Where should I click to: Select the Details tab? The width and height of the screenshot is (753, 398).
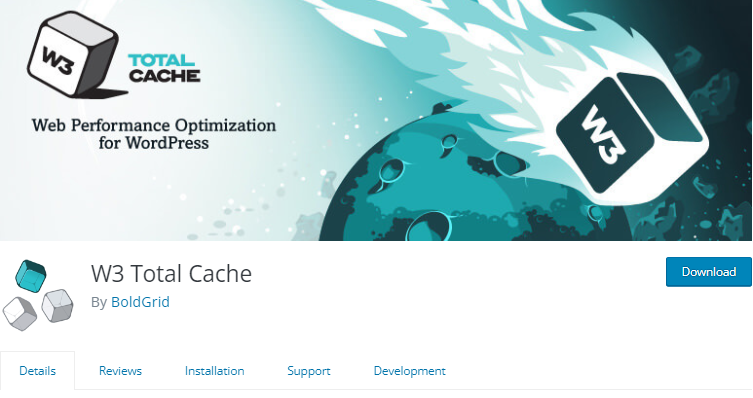point(37,371)
